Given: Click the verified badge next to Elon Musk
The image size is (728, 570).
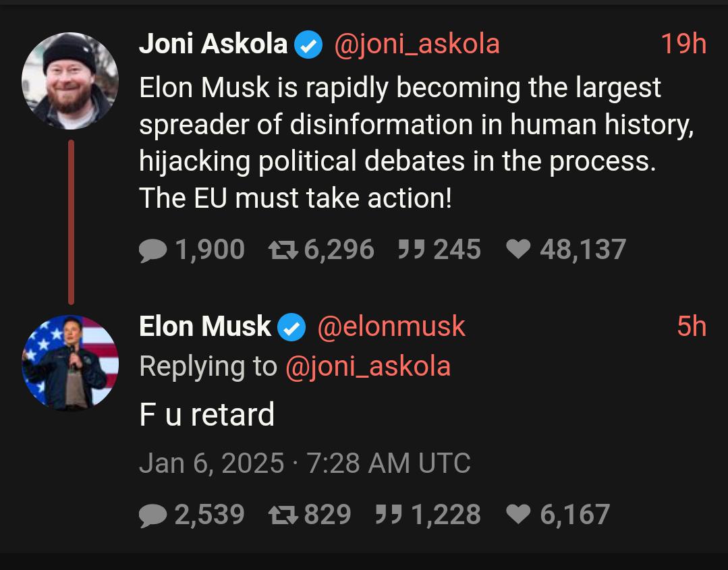Looking at the screenshot, I should click(x=291, y=327).
